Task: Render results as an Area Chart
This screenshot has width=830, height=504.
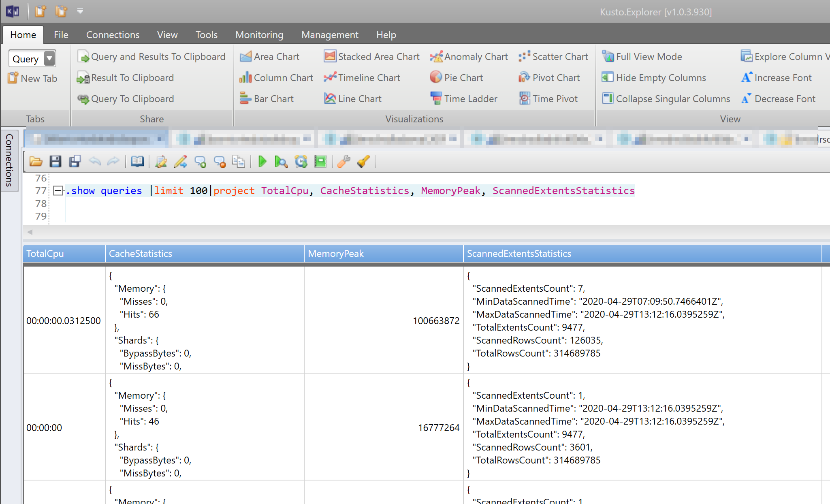Action: pos(269,57)
